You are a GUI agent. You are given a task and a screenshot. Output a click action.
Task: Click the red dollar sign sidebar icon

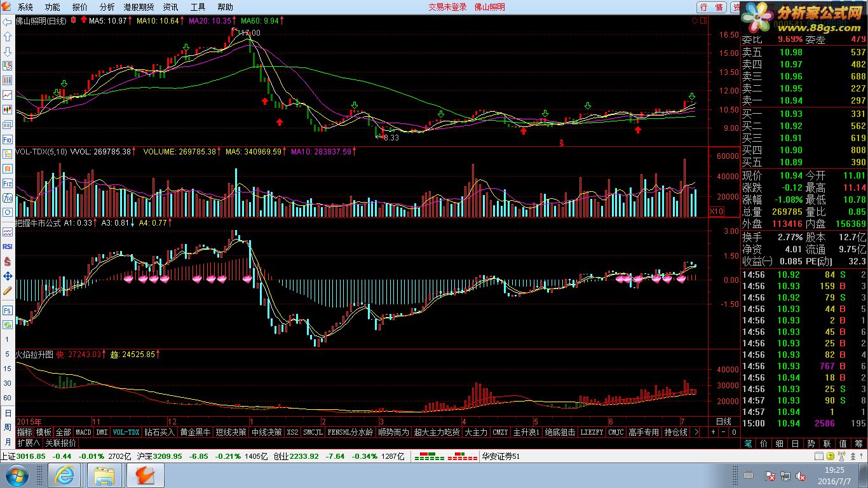(8, 261)
